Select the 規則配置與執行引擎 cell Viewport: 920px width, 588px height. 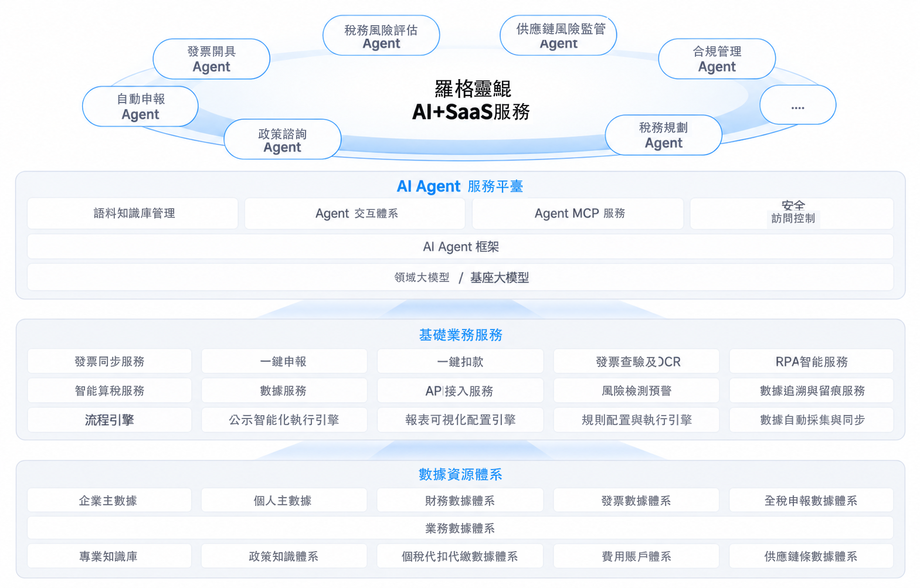click(x=636, y=420)
